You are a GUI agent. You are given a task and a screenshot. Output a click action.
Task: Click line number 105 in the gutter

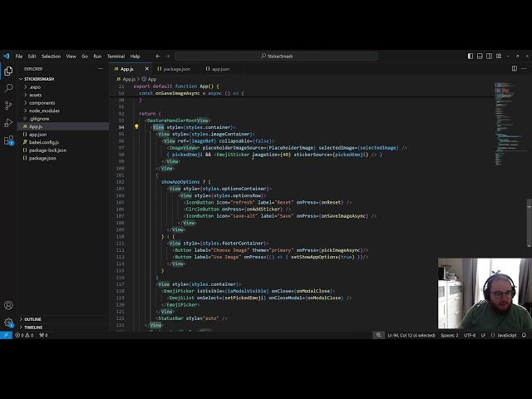(x=120, y=202)
